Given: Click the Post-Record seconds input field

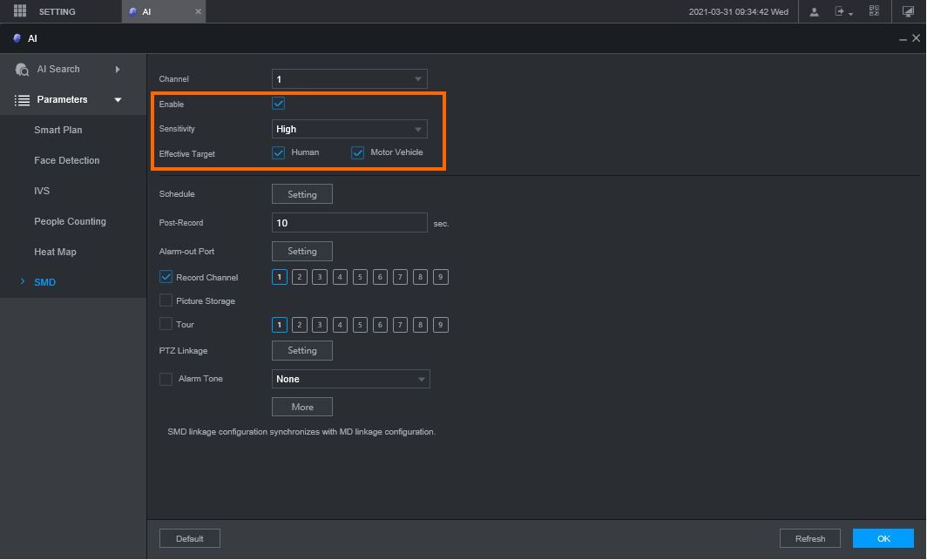Looking at the screenshot, I should (x=349, y=223).
